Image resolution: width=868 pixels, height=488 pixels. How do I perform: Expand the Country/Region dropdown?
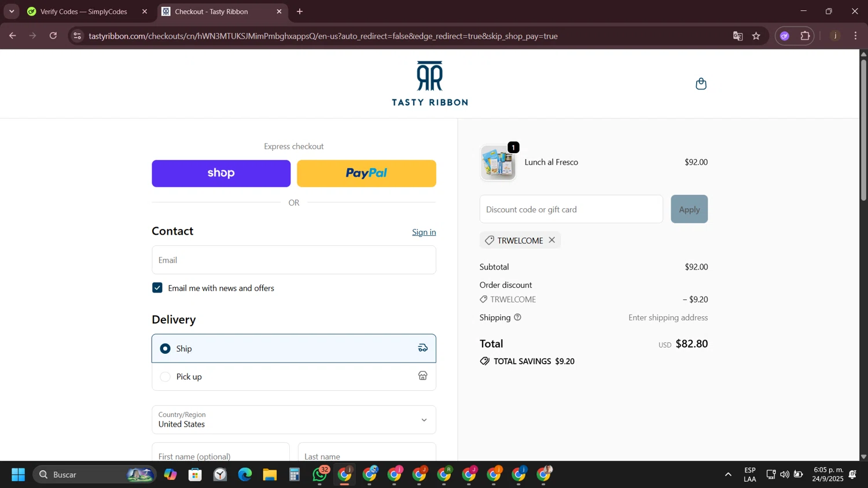(x=293, y=420)
